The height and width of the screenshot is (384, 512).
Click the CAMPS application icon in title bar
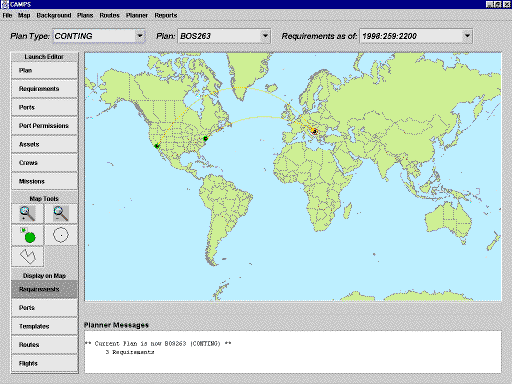point(4,4)
